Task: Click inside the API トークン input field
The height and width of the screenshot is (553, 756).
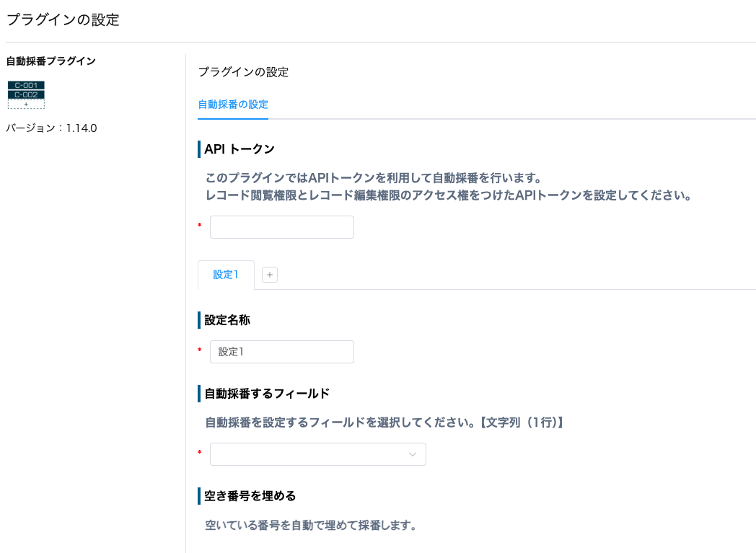Action: (x=281, y=226)
